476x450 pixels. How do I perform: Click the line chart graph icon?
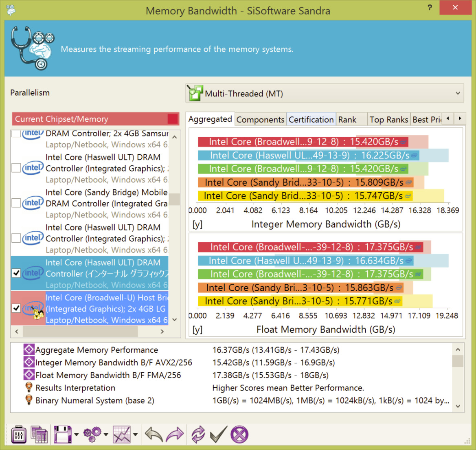click(122, 435)
